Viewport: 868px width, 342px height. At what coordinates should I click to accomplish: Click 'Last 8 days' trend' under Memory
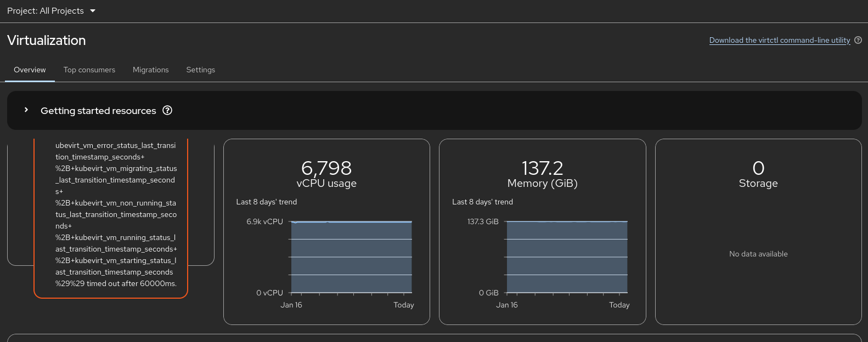(483, 202)
